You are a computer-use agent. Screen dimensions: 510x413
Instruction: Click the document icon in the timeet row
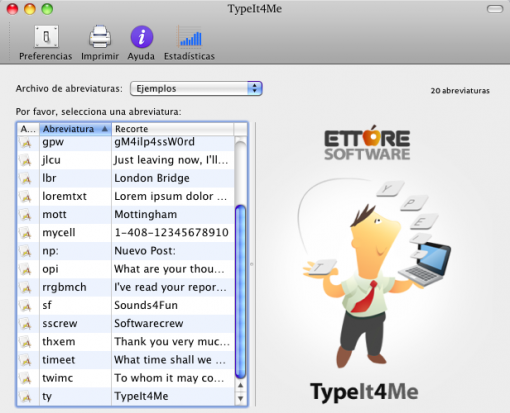coord(26,360)
